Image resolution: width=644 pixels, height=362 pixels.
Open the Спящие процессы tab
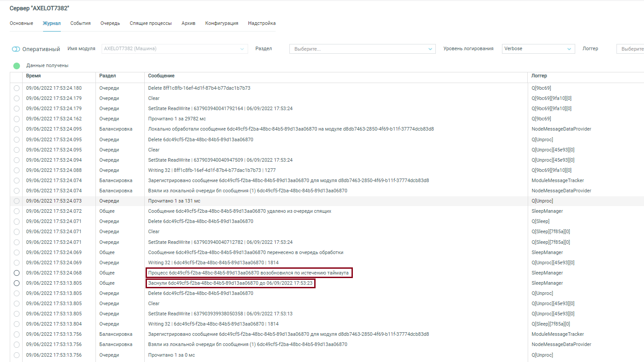150,23
